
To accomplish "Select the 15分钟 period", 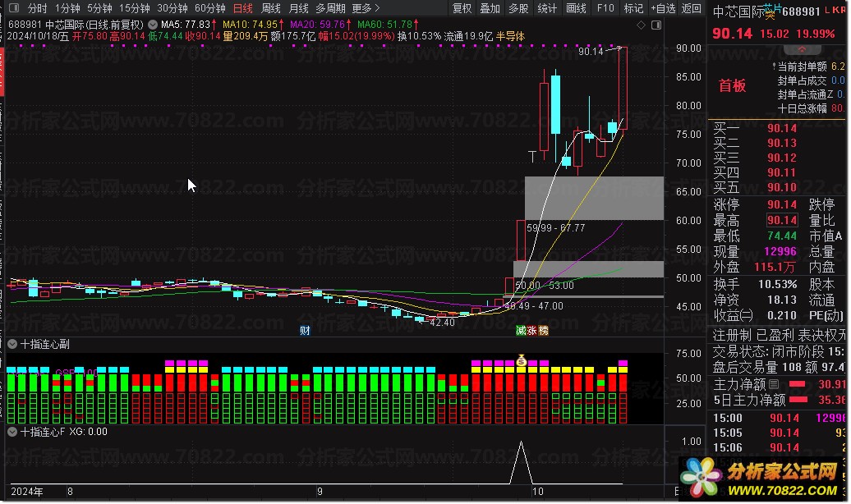I will [135, 8].
